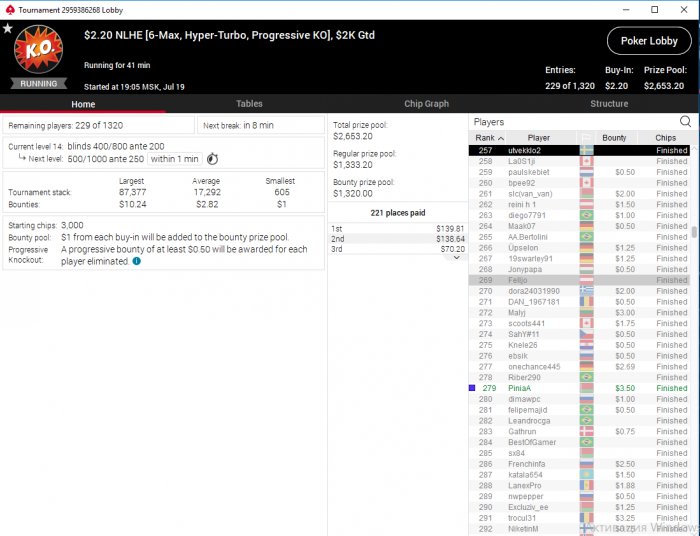Image resolution: width=700 pixels, height=536 pixels.
Task: Select player row Riber290
Action: point(579,378)
